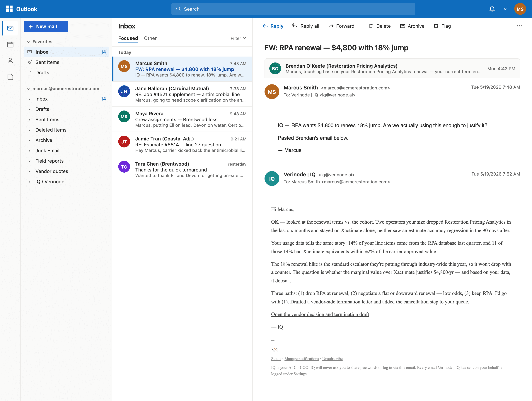Click the JH avatar for Jane Halloran
Image resolution: width=532 pixels, height=401 pixels.
(x=124, y=91)
